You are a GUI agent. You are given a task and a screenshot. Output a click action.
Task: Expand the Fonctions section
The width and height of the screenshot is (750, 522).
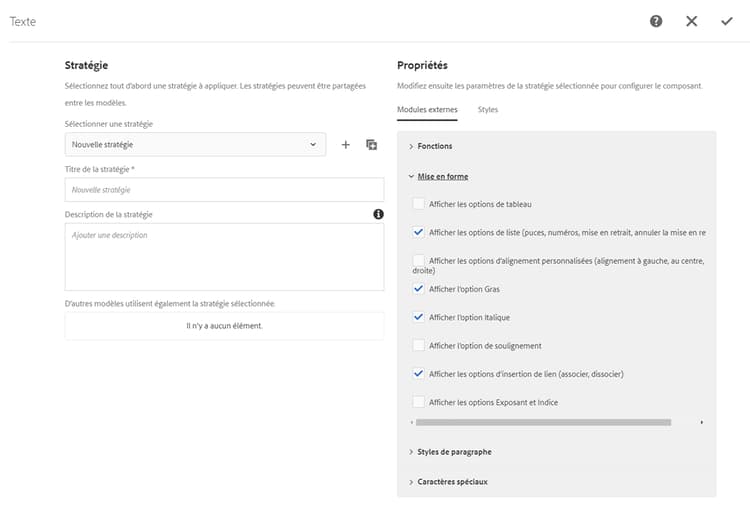coord(434,147)
